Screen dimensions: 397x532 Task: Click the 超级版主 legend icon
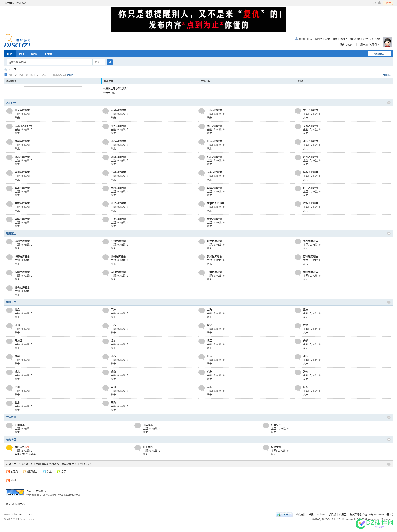coord(25,472)
